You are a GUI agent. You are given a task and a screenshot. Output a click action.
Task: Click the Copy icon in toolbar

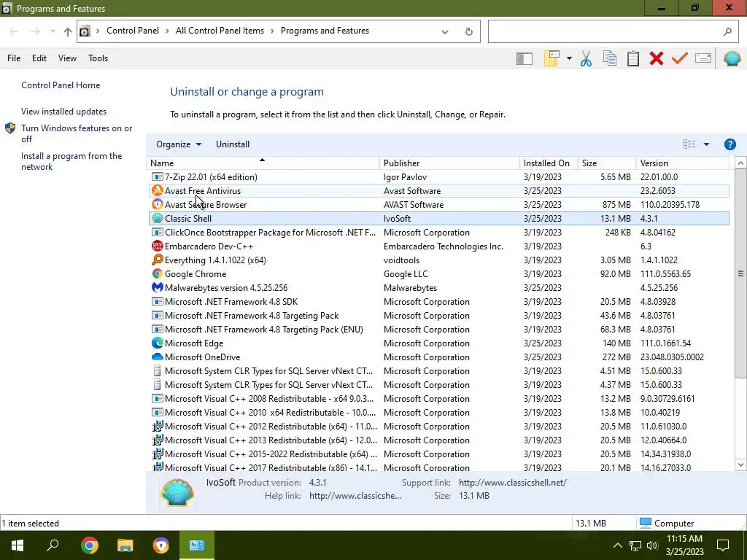[609, 58]
